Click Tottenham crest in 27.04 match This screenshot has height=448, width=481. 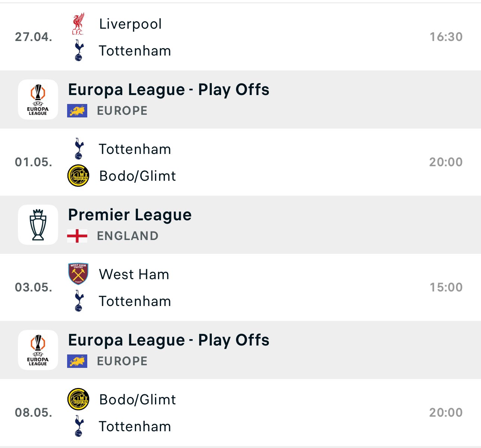(x=79, y=51)
